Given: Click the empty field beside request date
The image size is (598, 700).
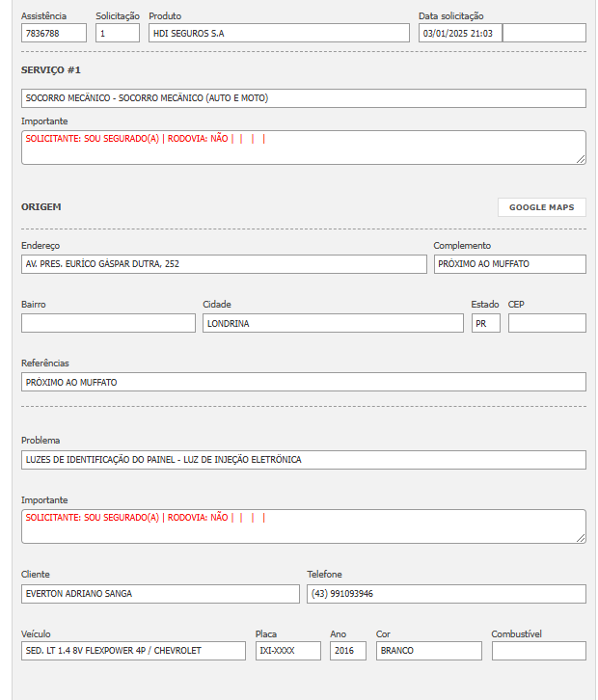Looking at the screenshot, I should pyautogui.click(x=543, y=33).
